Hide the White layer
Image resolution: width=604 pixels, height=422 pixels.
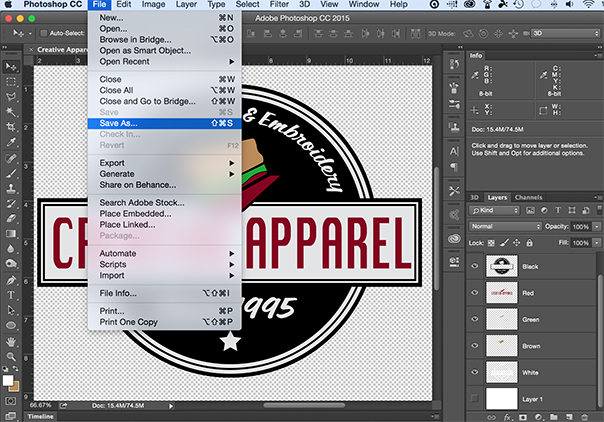pyautogui.click(x=475, y=372)
